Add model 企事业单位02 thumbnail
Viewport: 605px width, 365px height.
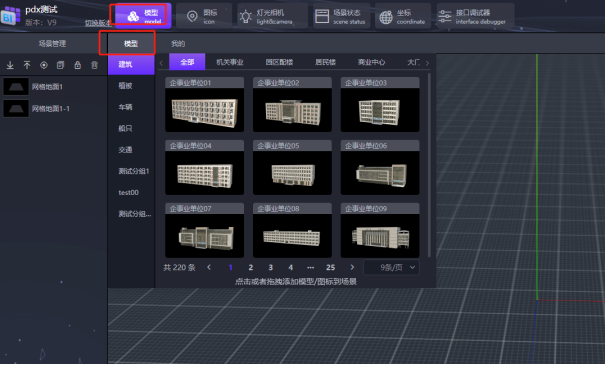coord(292,110)
